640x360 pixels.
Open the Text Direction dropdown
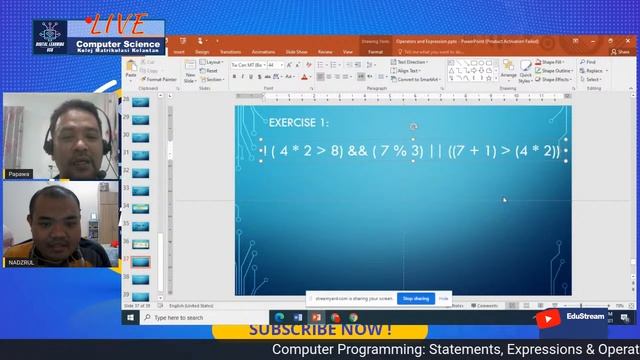[409, 62]
